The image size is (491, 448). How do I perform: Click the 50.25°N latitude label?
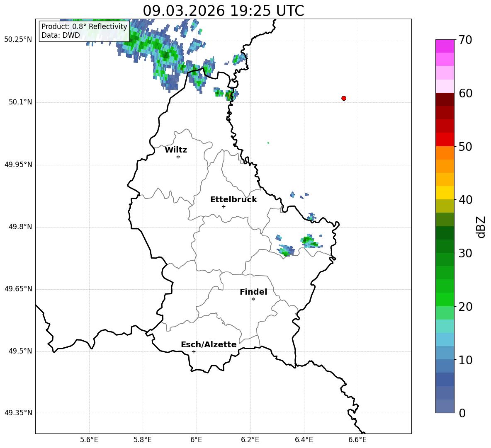pos(18,40)
